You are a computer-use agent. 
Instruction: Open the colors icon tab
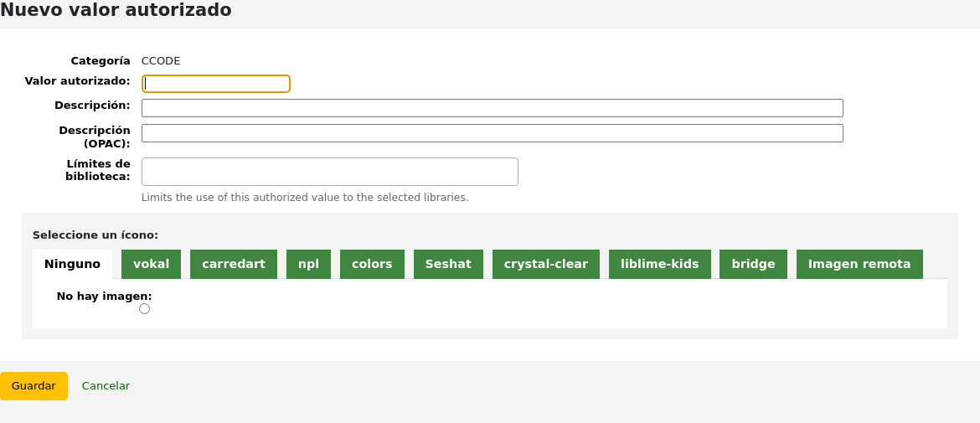[x=372, y=264]
